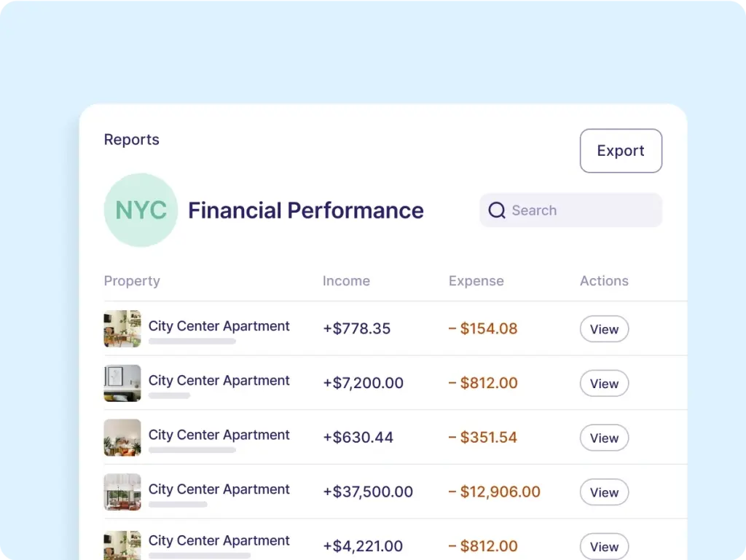746x560 pixels.
Task: Click View on the last visible row
Action: 604,546
